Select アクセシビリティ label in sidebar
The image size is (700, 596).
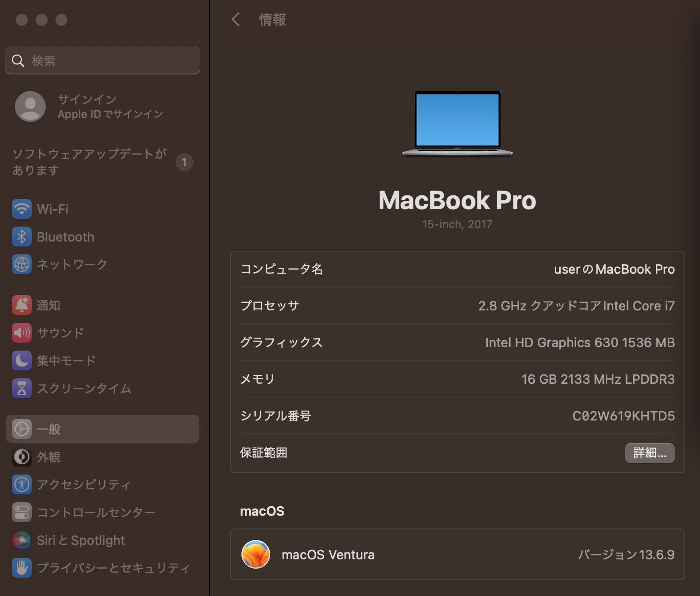pos(84,484)
